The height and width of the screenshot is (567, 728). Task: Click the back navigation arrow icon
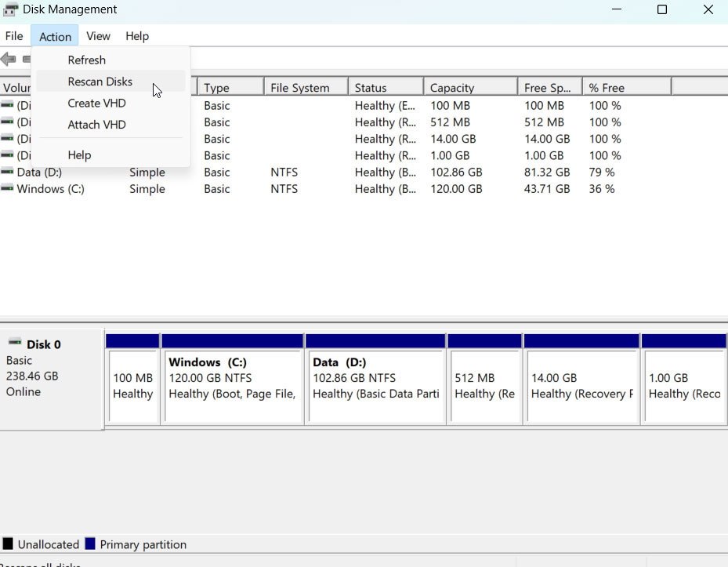click(x=8, y=59)
